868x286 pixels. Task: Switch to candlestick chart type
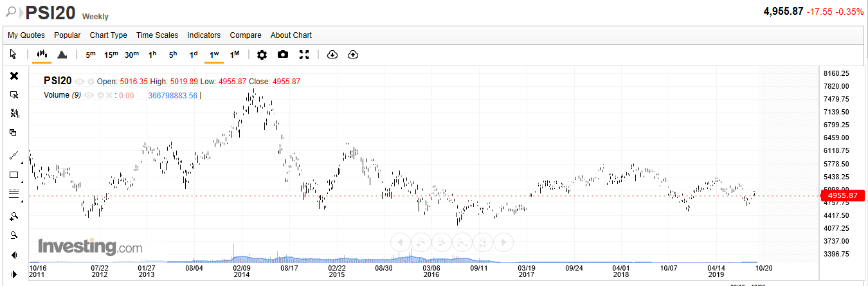42,55
